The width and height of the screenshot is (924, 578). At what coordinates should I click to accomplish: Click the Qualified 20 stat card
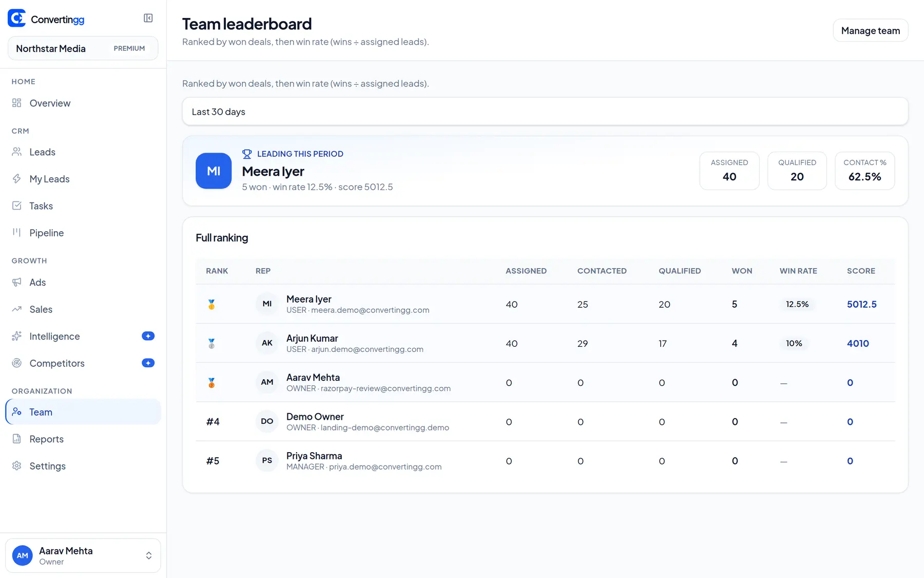coord(797,171)
